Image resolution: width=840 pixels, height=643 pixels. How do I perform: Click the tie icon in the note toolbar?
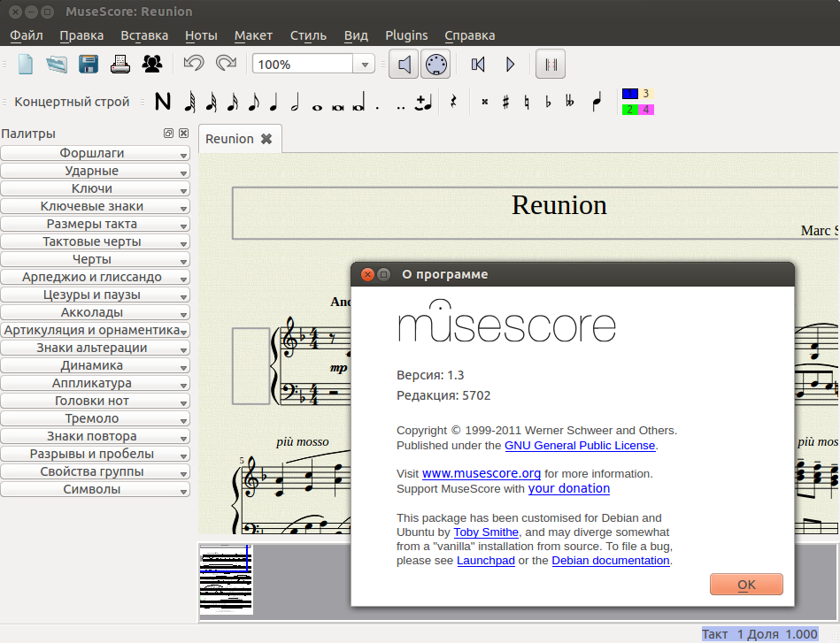[424, 103]
